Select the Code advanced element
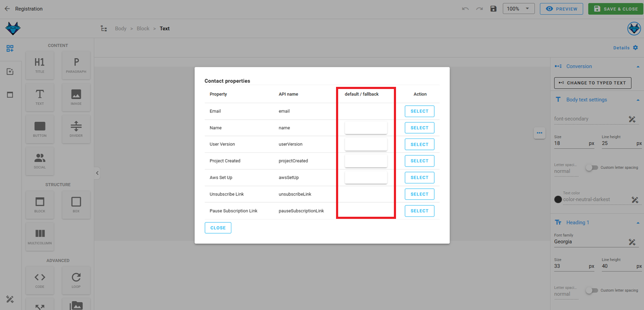Screen dimensions: 644x310 (40, 280)
